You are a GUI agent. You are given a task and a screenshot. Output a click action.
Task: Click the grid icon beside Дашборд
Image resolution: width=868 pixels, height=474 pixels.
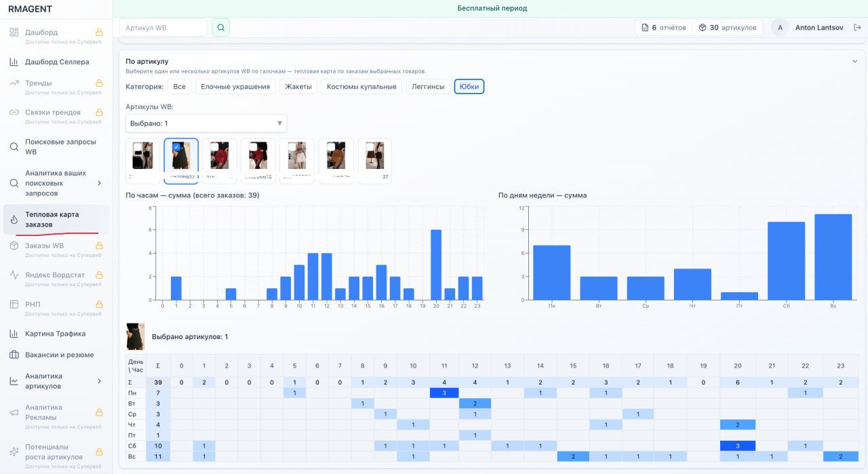(14, 33)
